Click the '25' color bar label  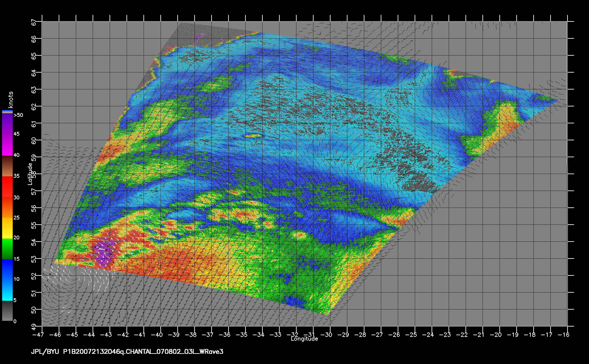point(16,218)
